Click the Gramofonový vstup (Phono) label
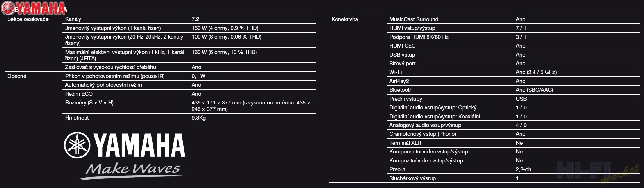Image resolution: width=644 pixels, height=188 pixels. tap(423, 134)
